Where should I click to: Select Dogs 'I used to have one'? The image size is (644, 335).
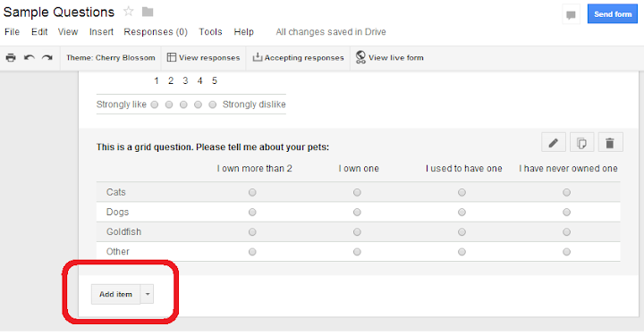(462, 212)
